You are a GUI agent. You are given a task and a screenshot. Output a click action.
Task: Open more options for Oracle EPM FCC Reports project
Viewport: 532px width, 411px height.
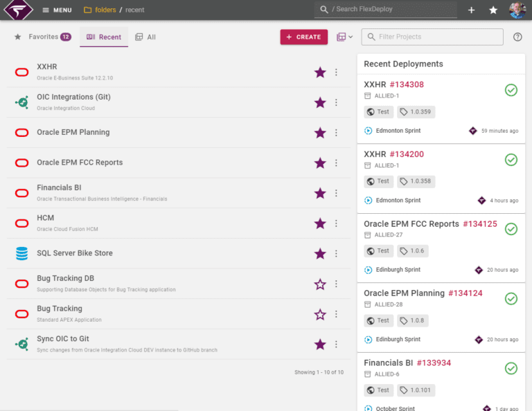[336, 163]
